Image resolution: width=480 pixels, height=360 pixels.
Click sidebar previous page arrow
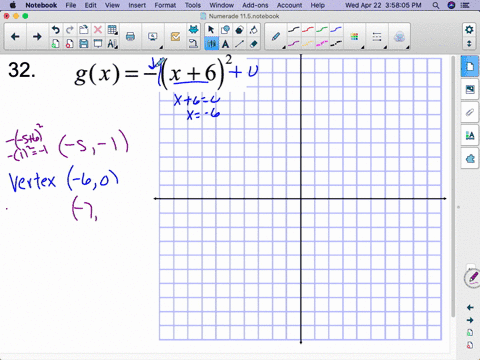click(470, 307)
